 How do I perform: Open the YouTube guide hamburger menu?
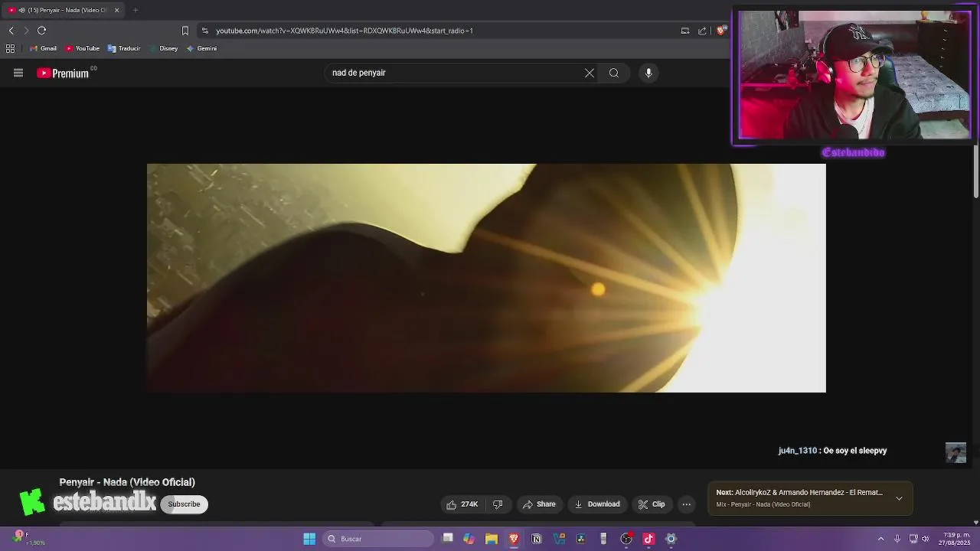(x=18, y=73)
